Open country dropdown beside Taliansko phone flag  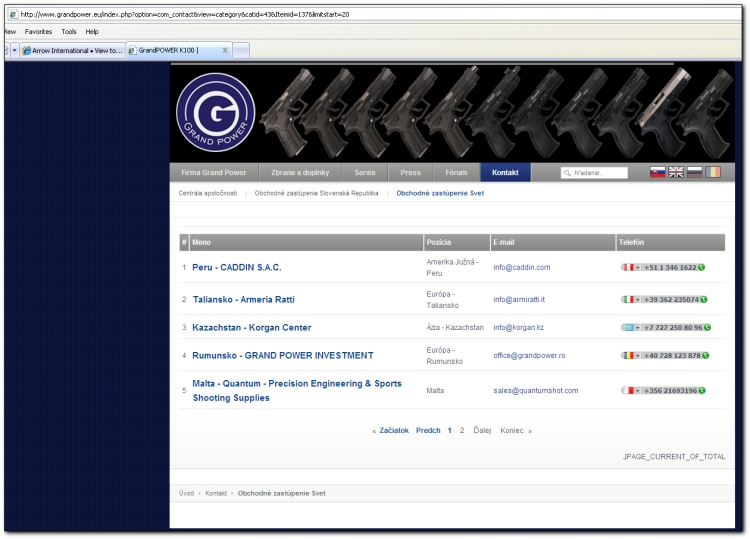638,299
